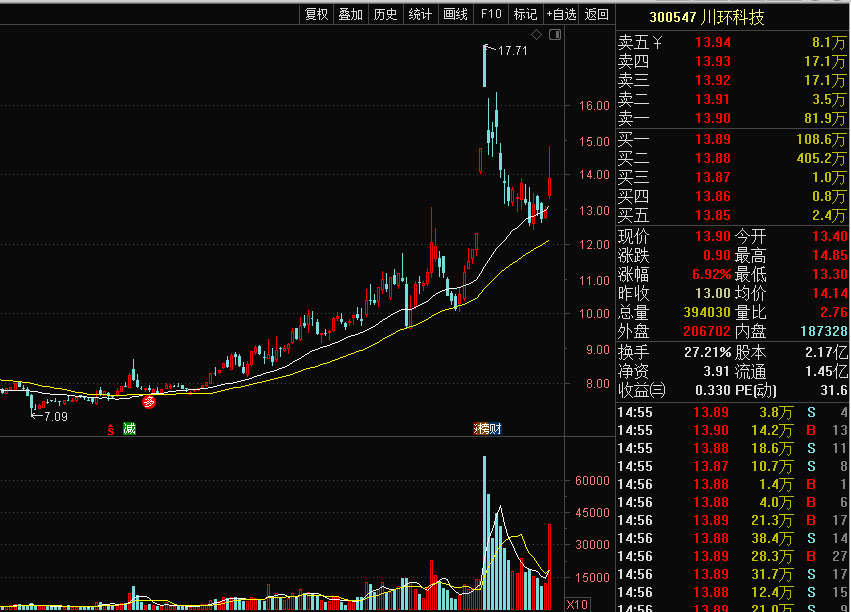The height and width of the screenshot is (612, 851).
Task: Click the 16.00 price axis label
Action: [594, 106]
